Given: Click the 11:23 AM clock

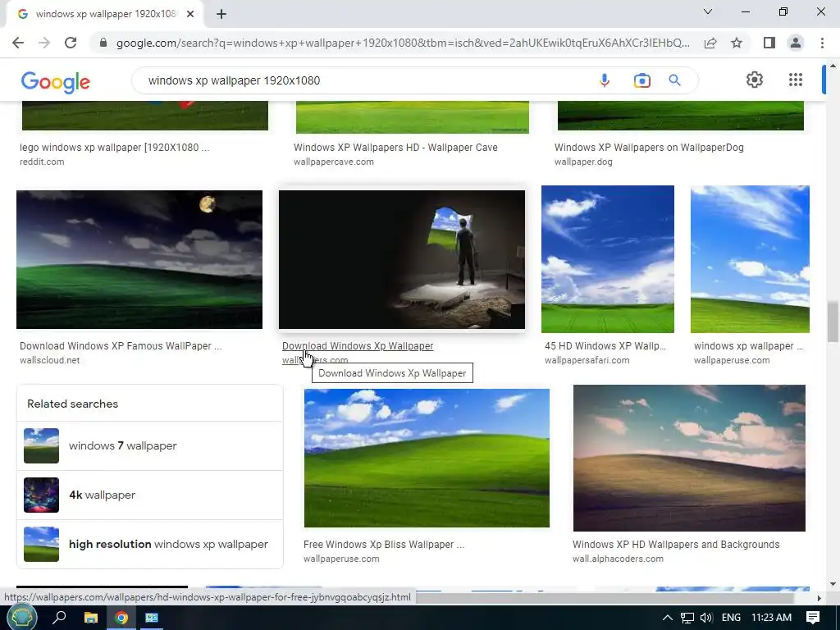Looking at the screenshot, I should pyautogui.click(x=771, y=618).
